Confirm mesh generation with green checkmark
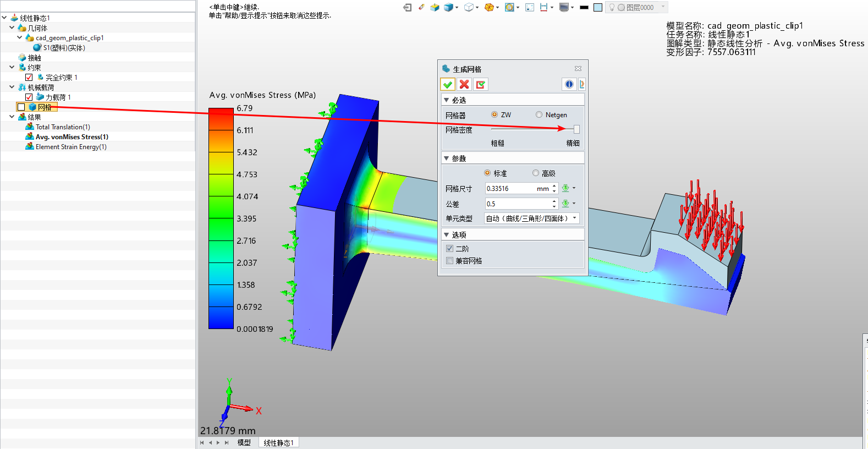Screen dimensions: 868x449 (448, 84)
